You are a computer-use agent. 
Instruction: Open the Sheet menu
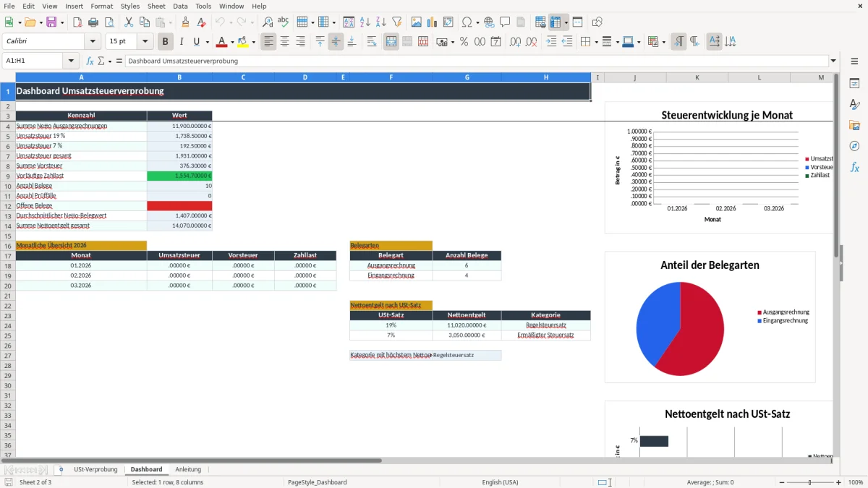pos(156,6)
